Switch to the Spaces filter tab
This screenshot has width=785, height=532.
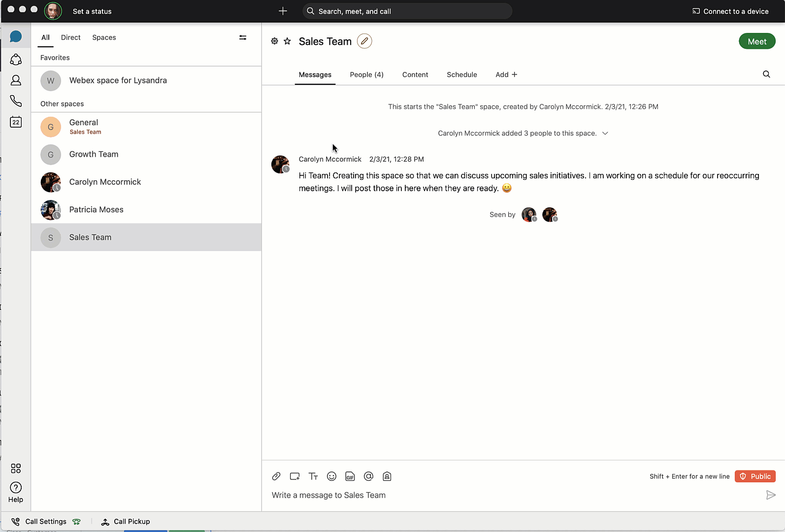pos(104,37)
